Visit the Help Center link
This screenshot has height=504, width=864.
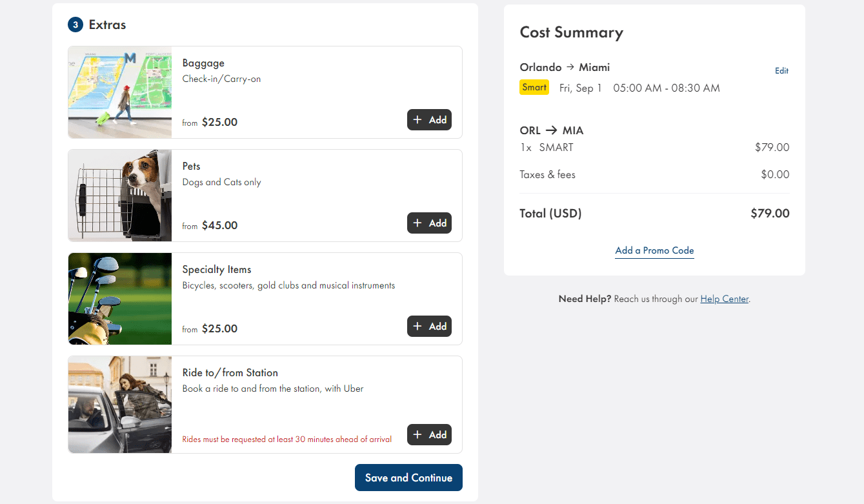723,299
